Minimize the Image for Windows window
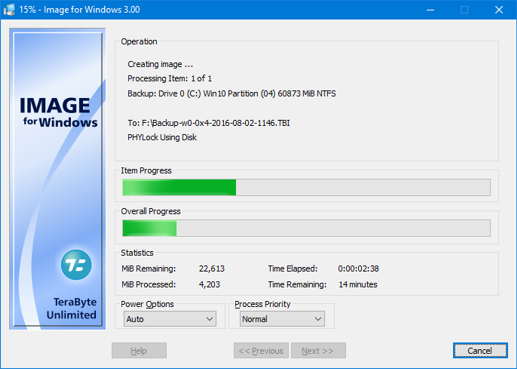The width and height of the screenshot is (517, 369). [x=430, y=10]
